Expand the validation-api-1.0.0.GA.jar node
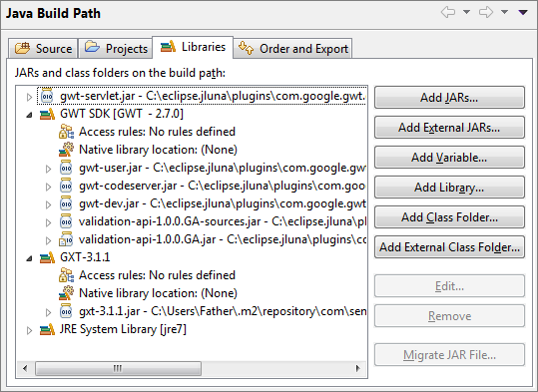Screen dimensions: 538x392 point(48,240)
